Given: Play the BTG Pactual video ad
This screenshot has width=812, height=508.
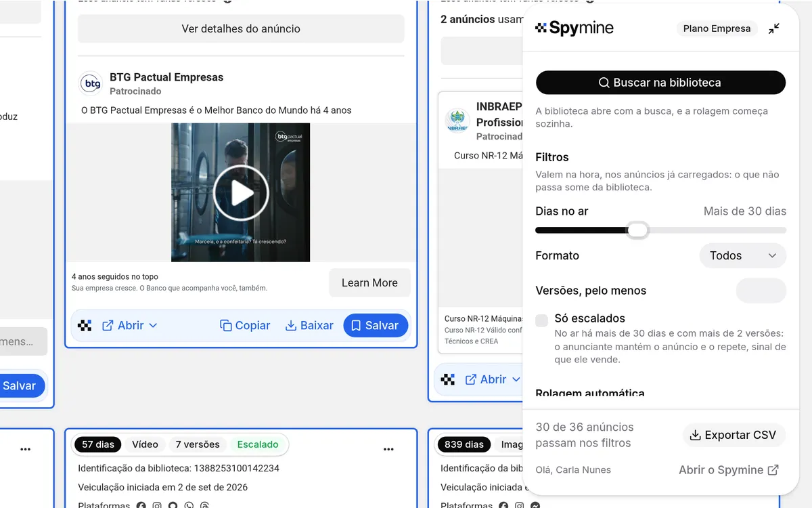Looking at the screenshot, I should point(241,193).
